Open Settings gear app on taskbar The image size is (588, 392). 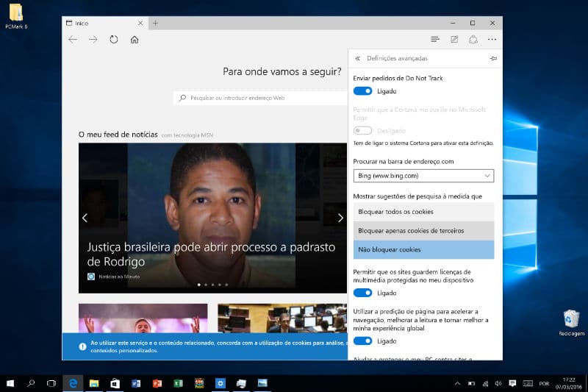tap(220, 383)
